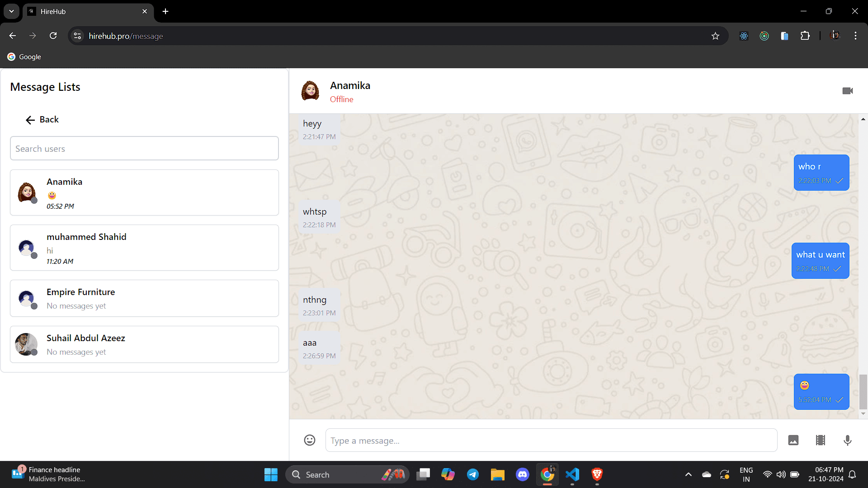Click the Type a message input box
Viewport: 868px width, 488px height.
(551, 440)
